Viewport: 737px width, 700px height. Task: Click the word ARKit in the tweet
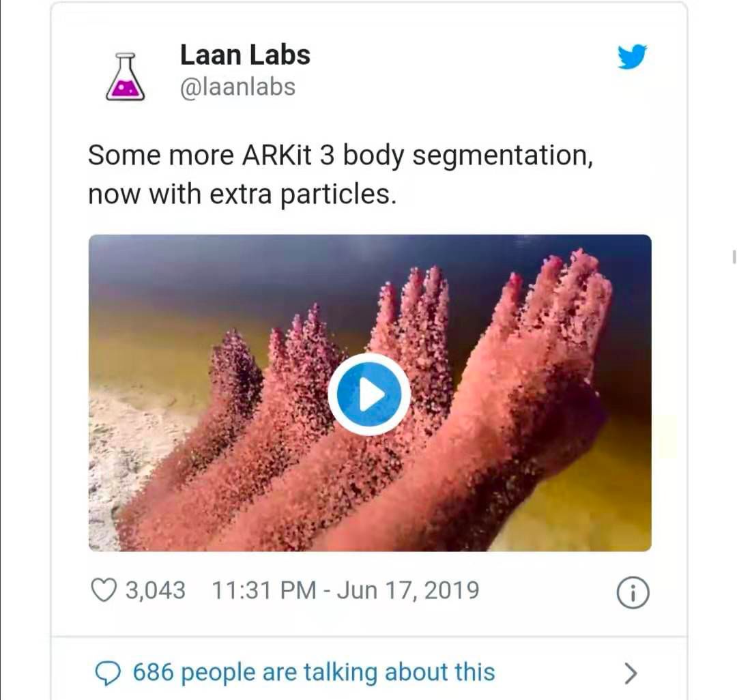(277, 155)
